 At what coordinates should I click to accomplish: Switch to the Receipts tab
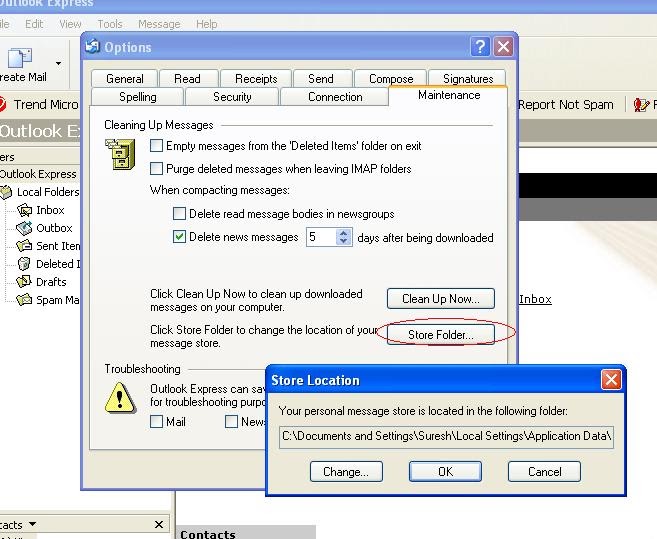pyautogui.click(x=256, y=79)
